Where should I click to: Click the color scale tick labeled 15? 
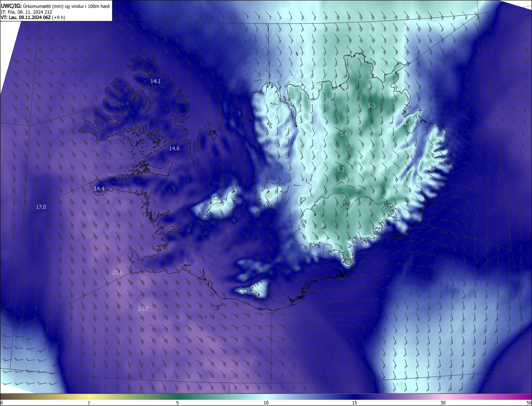[x=355, y=403]
